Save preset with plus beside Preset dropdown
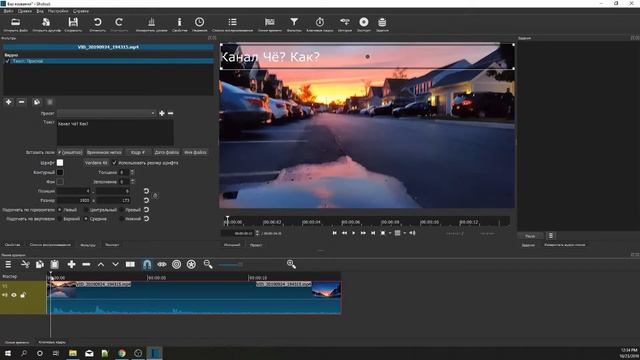Viewport: 640px width, 360px height. (162, 113)
